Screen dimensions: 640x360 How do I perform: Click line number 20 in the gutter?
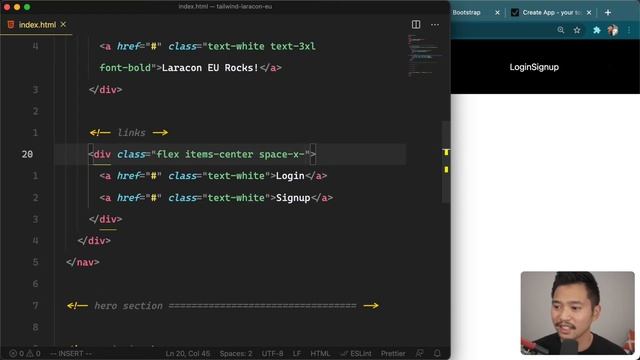pos(27,154)
